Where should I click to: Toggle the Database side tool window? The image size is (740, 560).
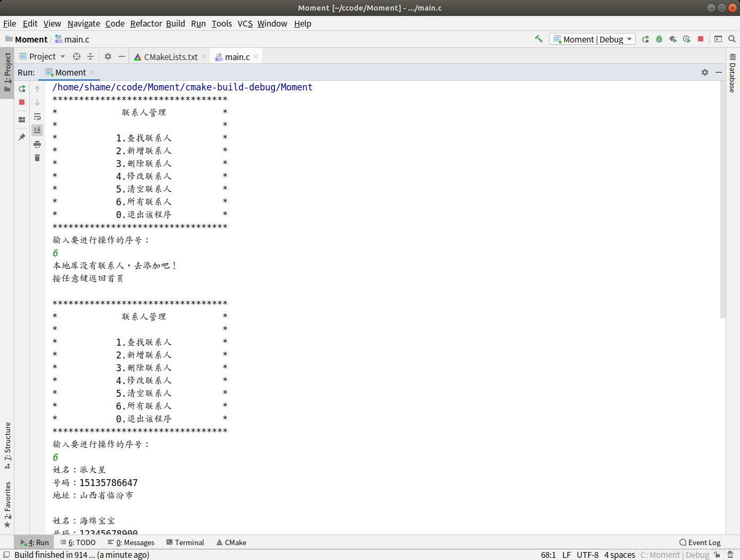(x=733, y=73)
